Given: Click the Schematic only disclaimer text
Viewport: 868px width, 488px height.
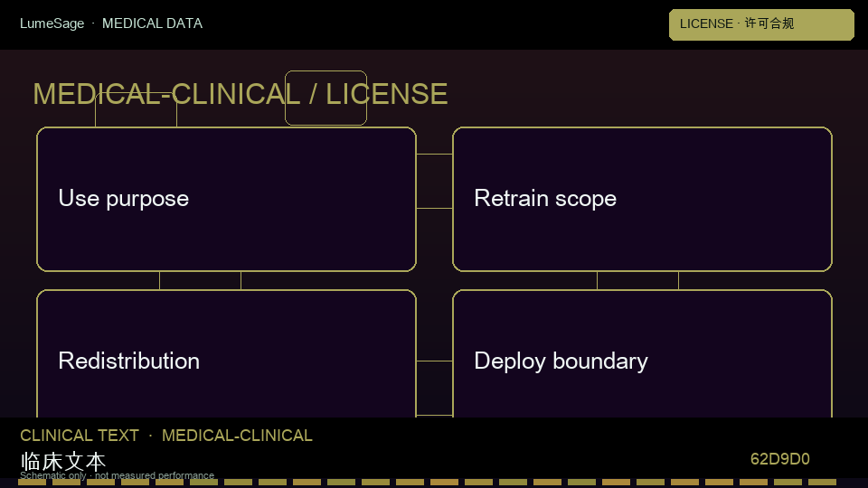Looking at the screenshot, I should click(x=117, y=475).
